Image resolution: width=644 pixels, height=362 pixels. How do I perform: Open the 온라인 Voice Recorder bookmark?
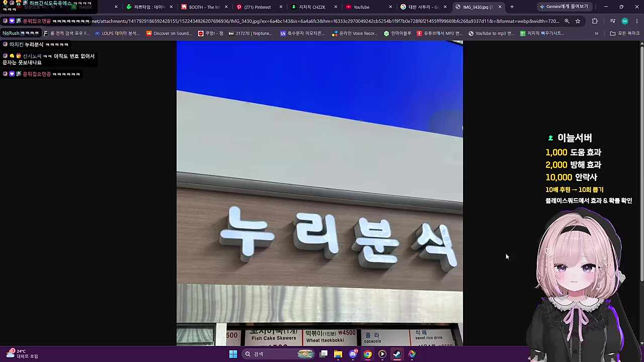pyautogui.click(x=355, y=33)
